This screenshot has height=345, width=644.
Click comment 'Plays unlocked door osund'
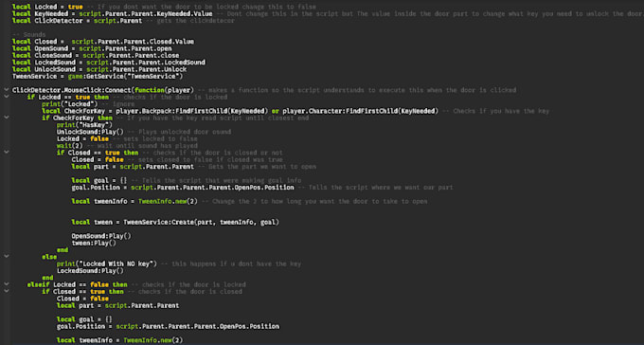[x=179, y=132]
